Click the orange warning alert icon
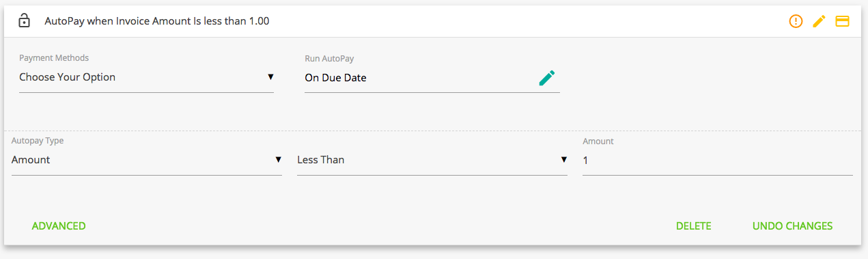The height and width of the screenshot is (259, 868). click(796, 21)
